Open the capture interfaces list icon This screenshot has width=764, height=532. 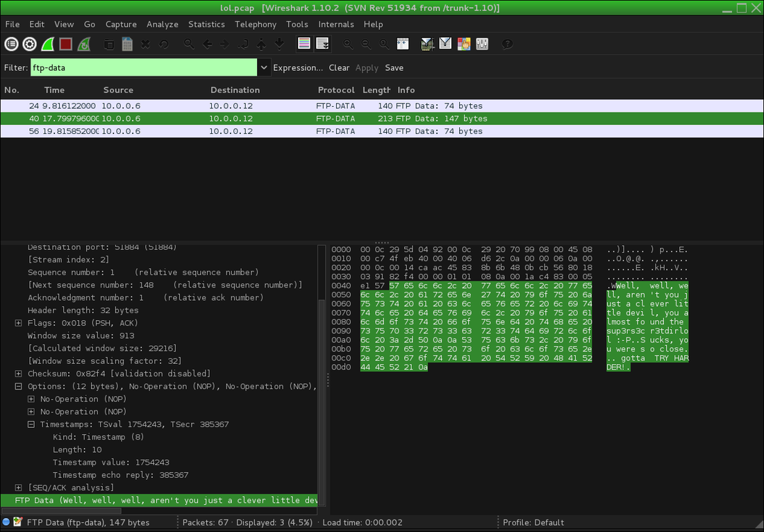pyautogui.click(x=11, y=44)
